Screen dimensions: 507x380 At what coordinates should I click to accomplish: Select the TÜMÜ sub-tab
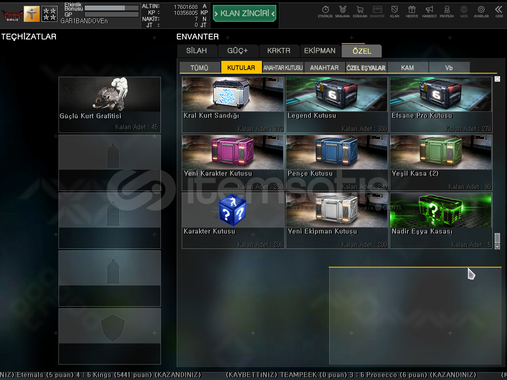click(x=199, y=68)
